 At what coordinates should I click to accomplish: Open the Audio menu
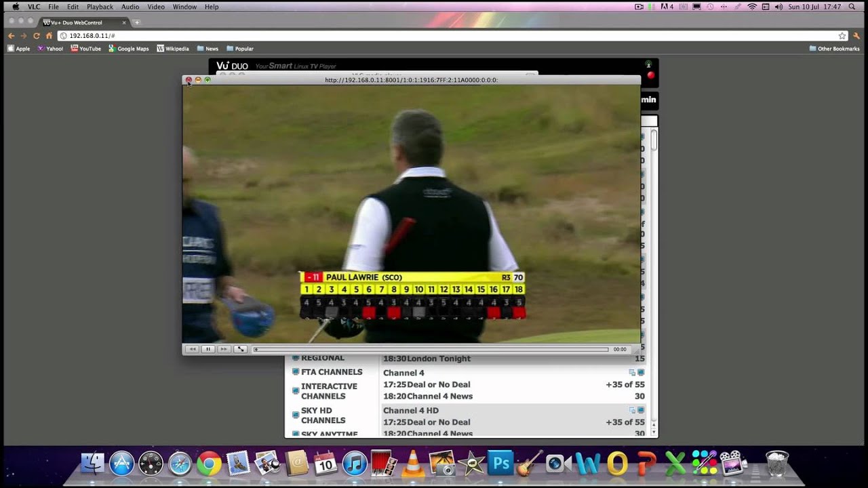click(x=130, y=7)
